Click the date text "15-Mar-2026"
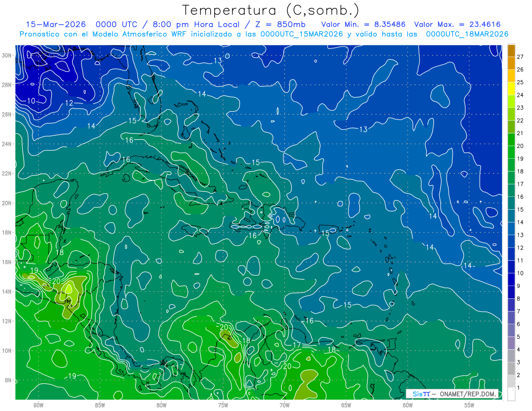 (56, 24)
